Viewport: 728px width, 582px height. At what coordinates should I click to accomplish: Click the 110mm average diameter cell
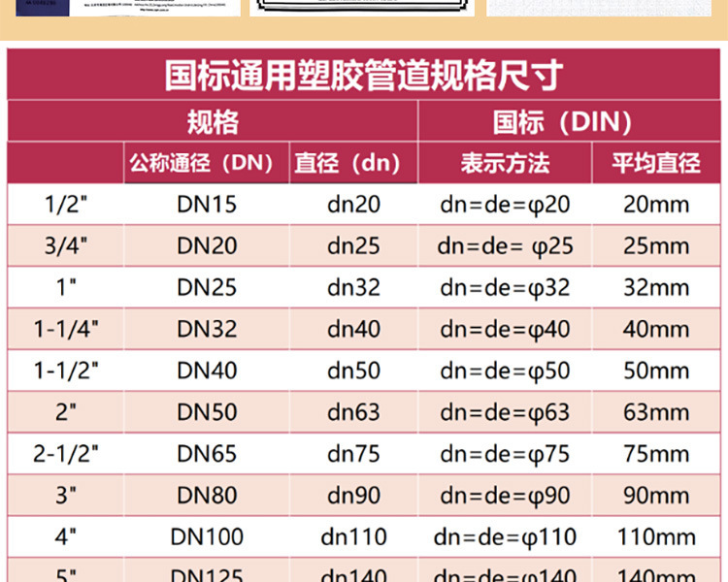(655, 536)
